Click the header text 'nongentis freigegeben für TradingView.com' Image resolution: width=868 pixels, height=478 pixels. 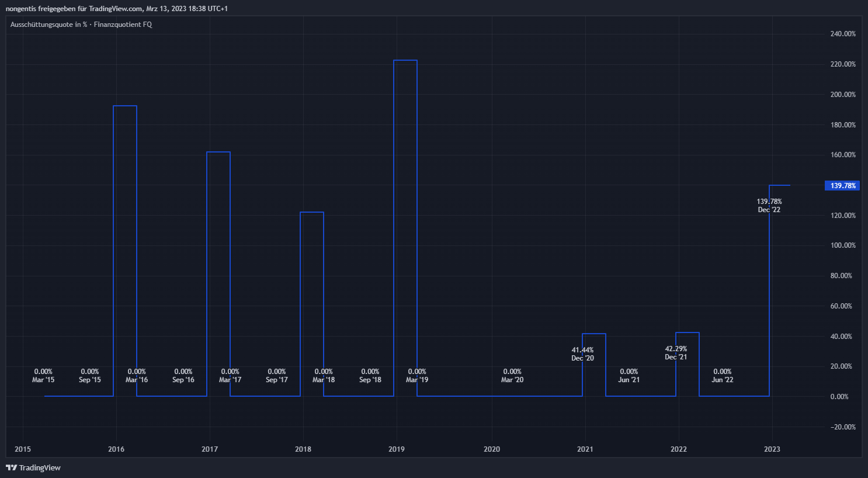pyautogui.click(x=74, y=9)
